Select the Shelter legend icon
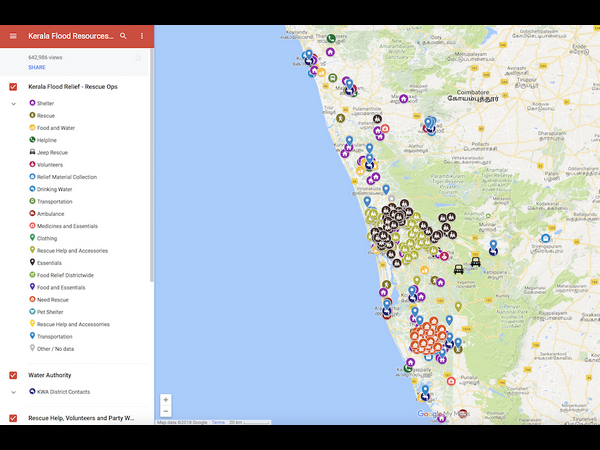 [32, 103]
